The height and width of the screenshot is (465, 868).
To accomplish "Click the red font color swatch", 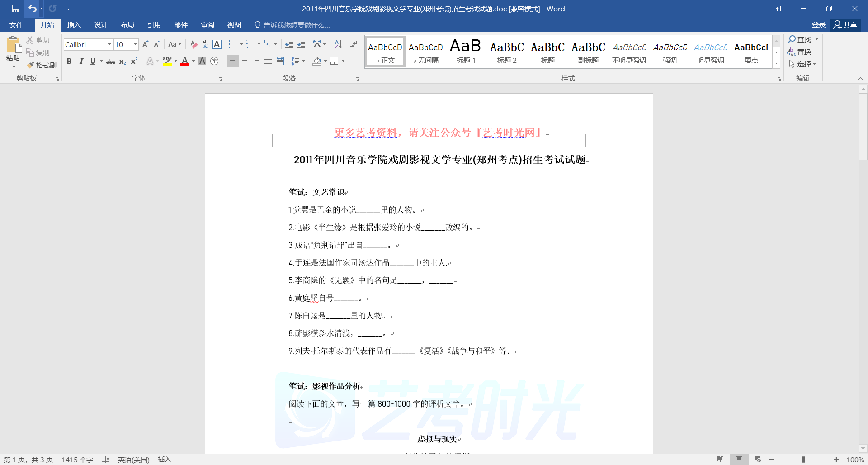I will [184, 61].
